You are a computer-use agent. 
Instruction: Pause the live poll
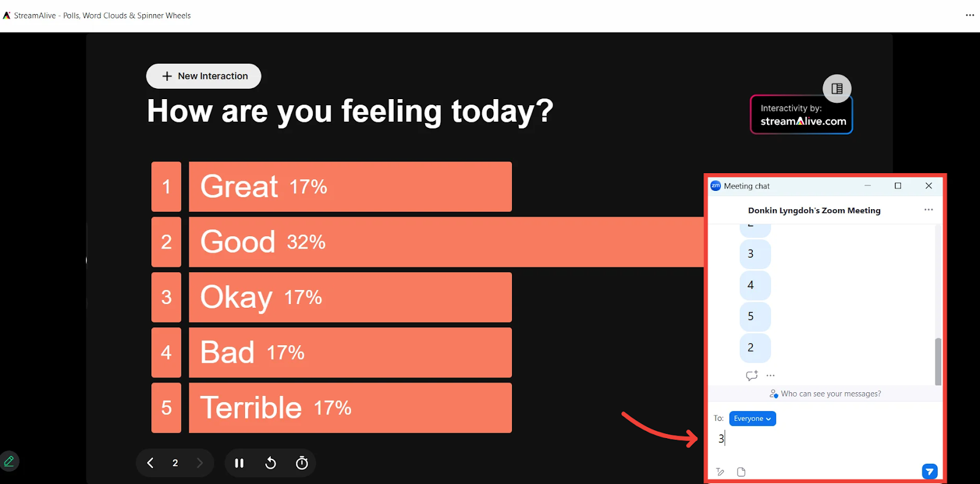[x=239, y=463]
